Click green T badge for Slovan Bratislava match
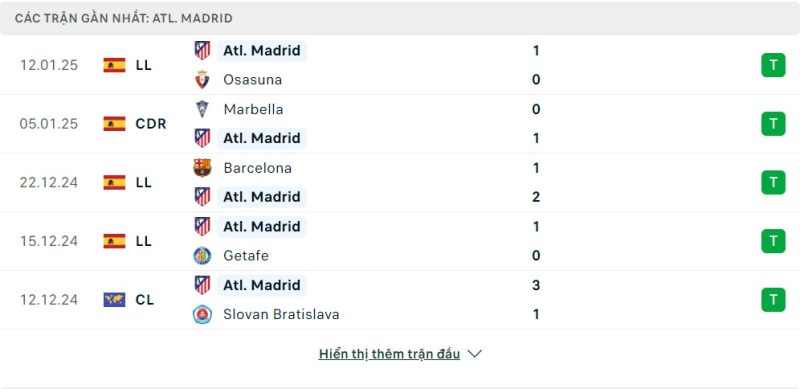Screen dimensions: 800x389 [x=773, y=300]
